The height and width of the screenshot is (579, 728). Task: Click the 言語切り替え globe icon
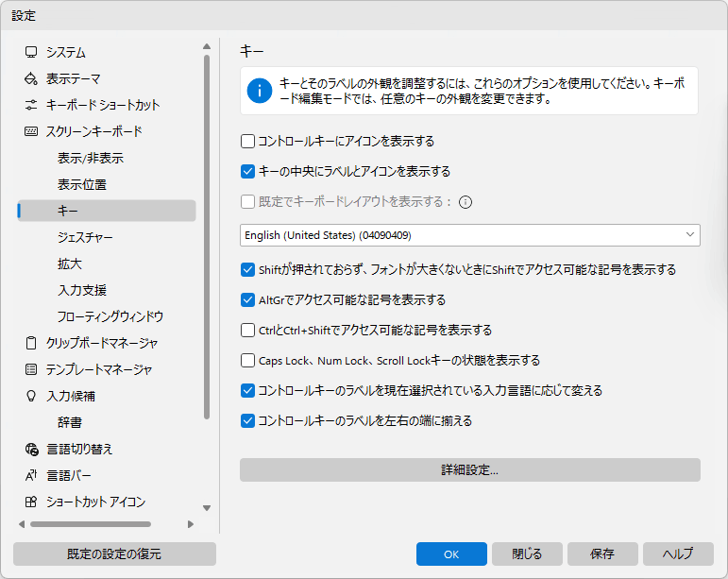point(31,449)
